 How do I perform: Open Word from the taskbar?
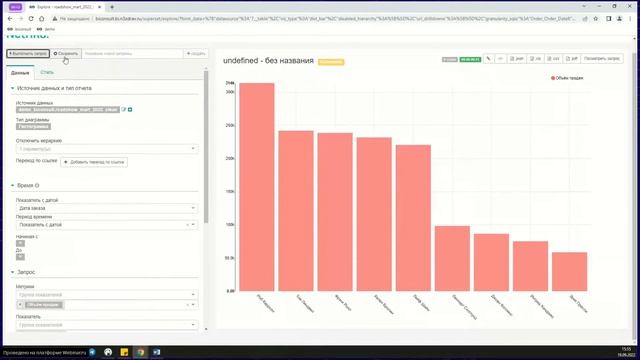(157, 352)
